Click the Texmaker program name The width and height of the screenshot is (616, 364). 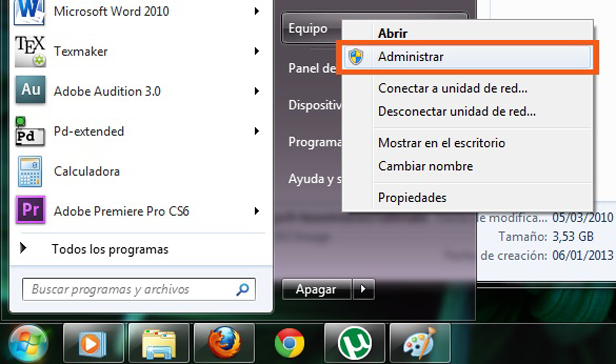[81, 51]
